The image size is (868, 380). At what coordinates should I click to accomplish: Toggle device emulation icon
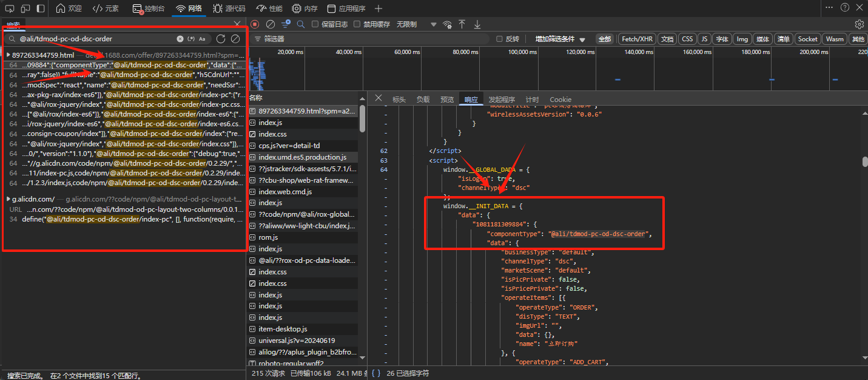[x=25, y=8]
